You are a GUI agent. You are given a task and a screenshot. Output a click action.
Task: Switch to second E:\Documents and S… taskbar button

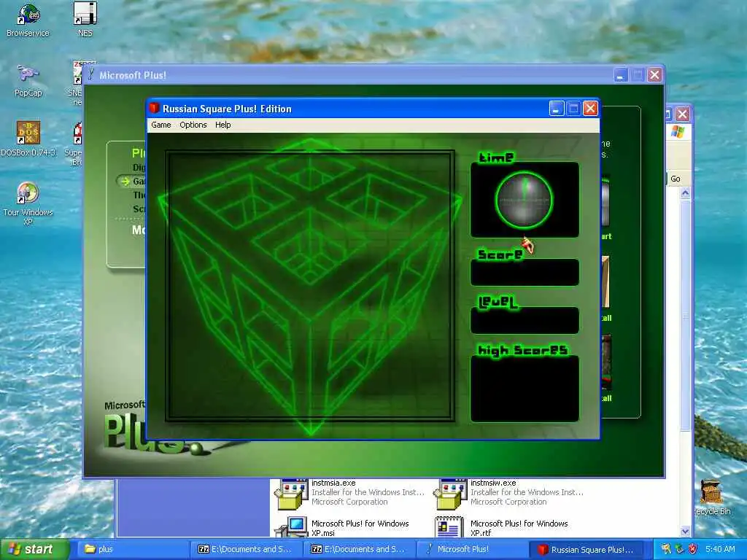359,549
